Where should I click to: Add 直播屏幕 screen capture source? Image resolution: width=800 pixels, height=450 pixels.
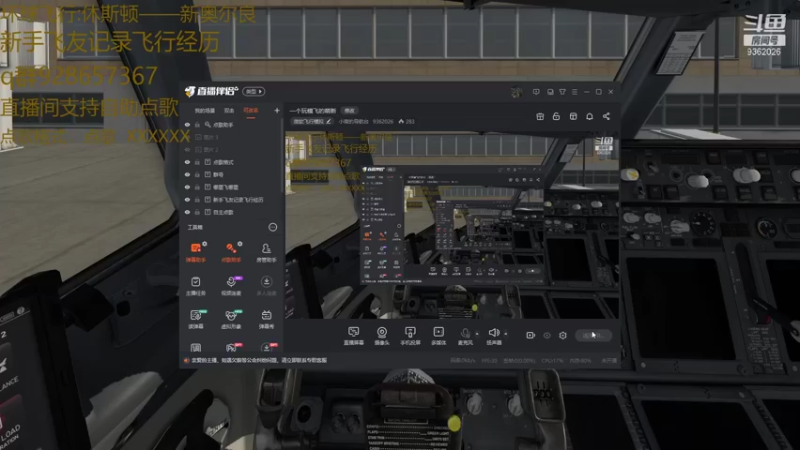pos(353,336)
